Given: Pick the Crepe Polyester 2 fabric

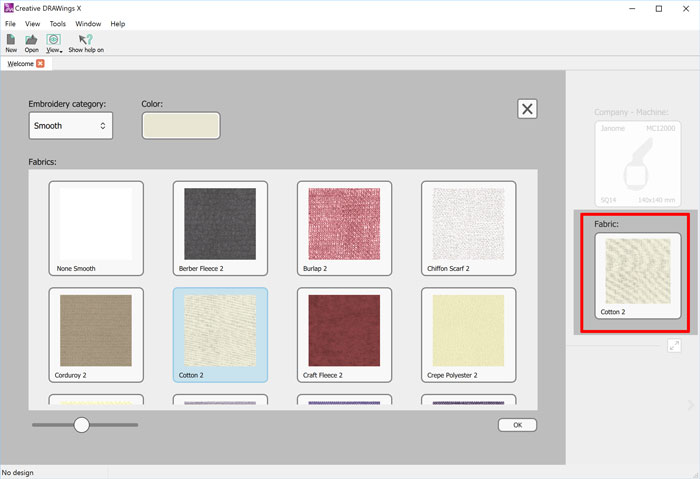Looking at the screenshot, I should [468, 334].
